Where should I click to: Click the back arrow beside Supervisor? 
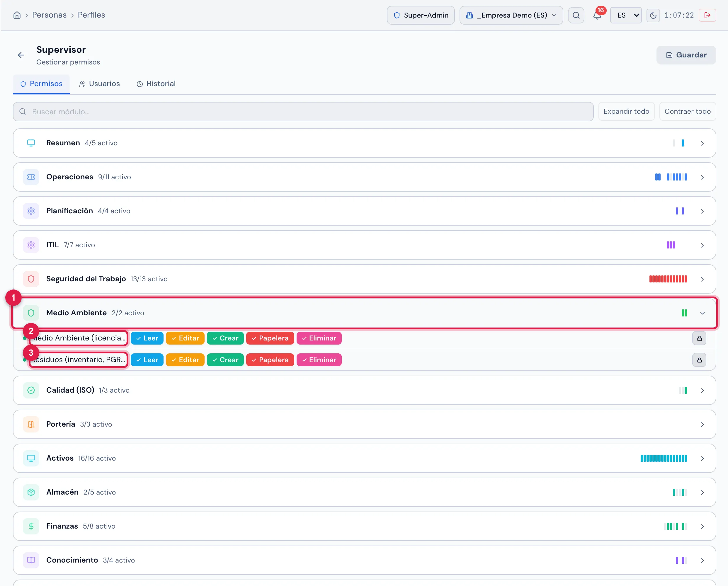point(21,55)
